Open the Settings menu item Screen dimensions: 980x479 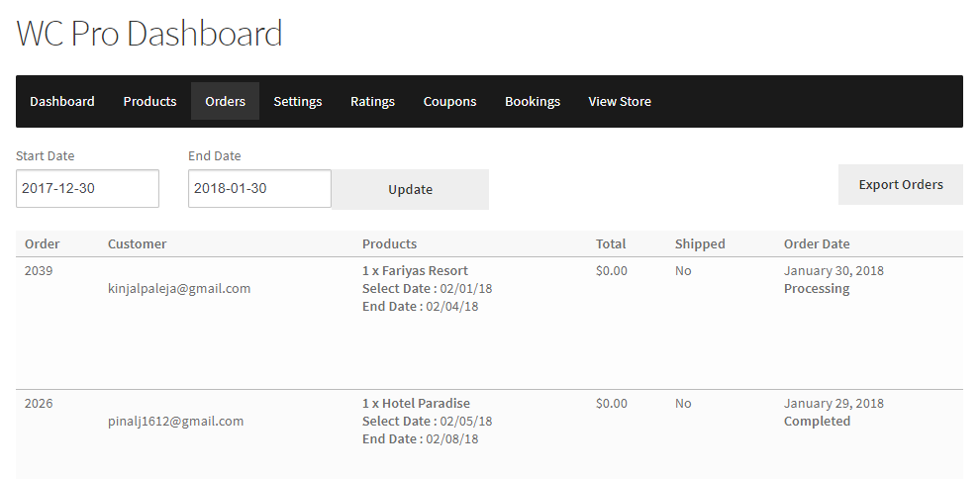tap(298, 101)
